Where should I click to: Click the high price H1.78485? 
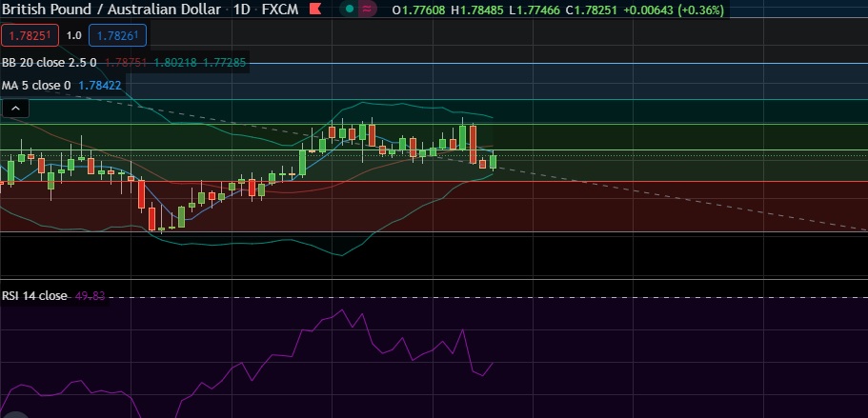[475, 10]
